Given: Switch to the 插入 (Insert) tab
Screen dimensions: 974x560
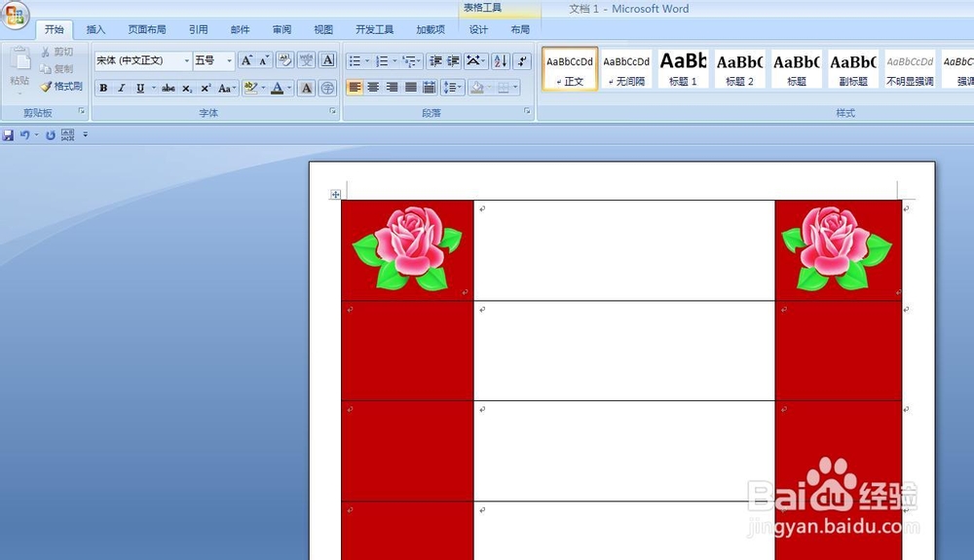Looking at the screenshot, I should 95,29.
